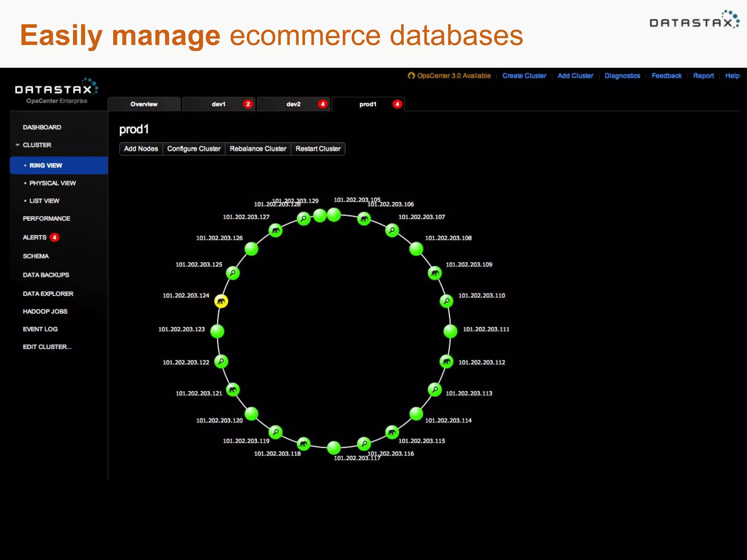Click the Add Cluster link

[575, 76]
